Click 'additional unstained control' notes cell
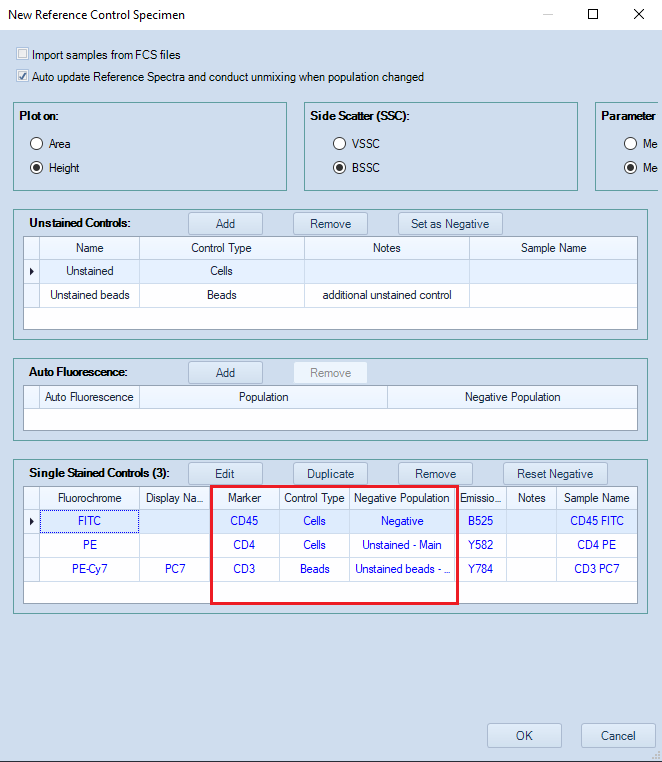Viewport: 662px width, 762px height. pyautogui.click(x=387, y=295)
